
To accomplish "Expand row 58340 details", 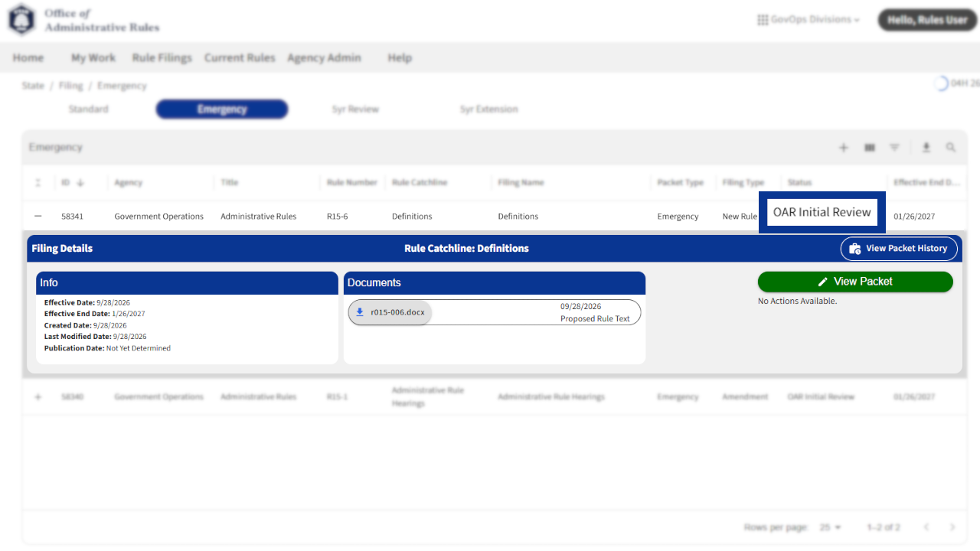I will click(38, 397).
